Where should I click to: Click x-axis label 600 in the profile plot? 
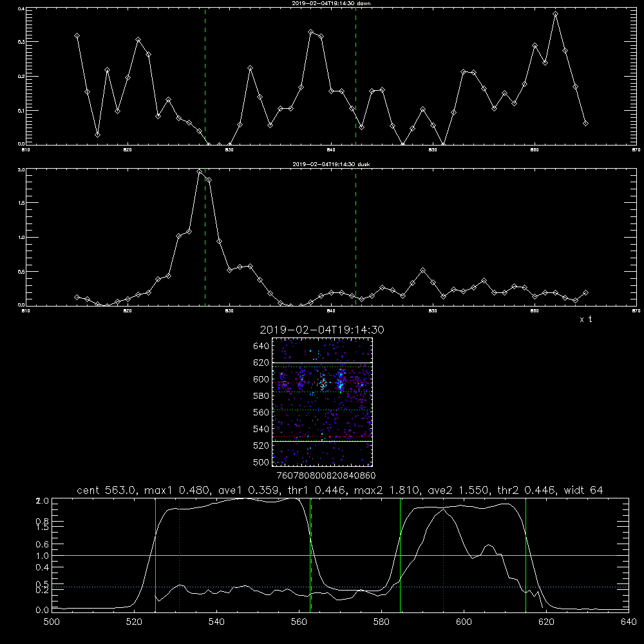464,622
